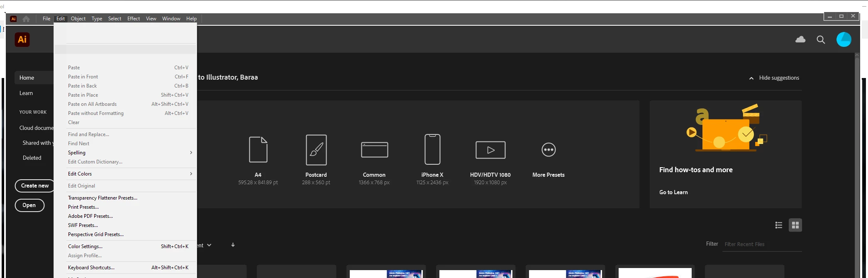Collapse suggestions with Hide suggestions
868x278 pixels.
click(774, 78)
